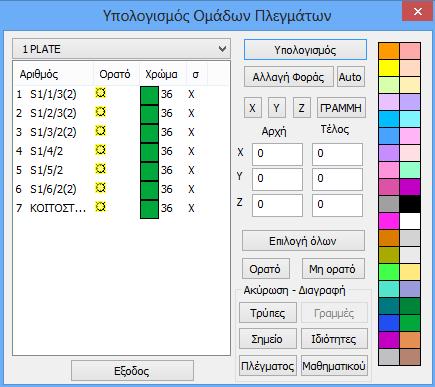Click the Αλλαγή Φοράς button
The image size is (435, 387).
[288, 77]
